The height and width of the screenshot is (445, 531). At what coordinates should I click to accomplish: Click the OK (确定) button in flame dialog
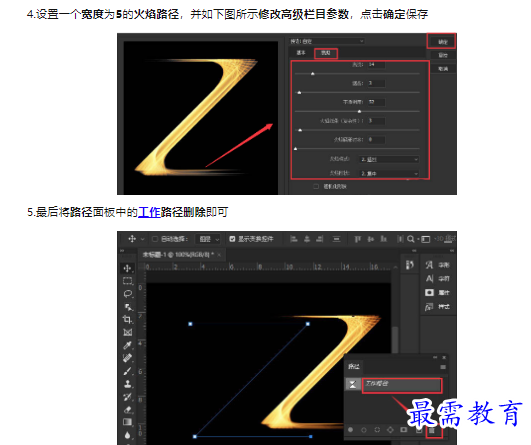tap(443, 42)
